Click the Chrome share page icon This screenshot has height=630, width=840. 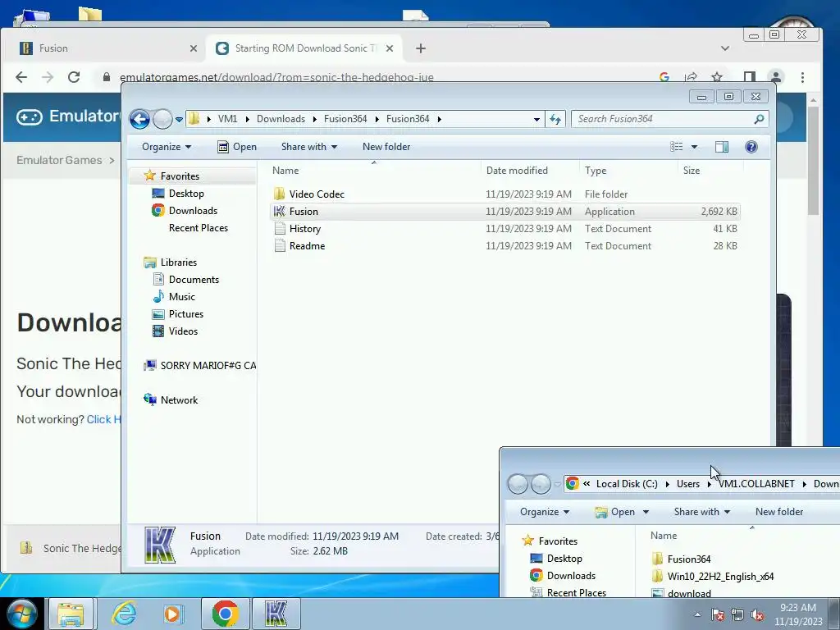[691, 77]
